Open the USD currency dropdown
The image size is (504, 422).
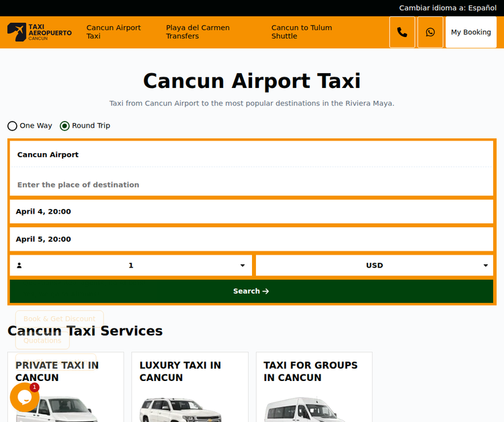tap(374, 265)
